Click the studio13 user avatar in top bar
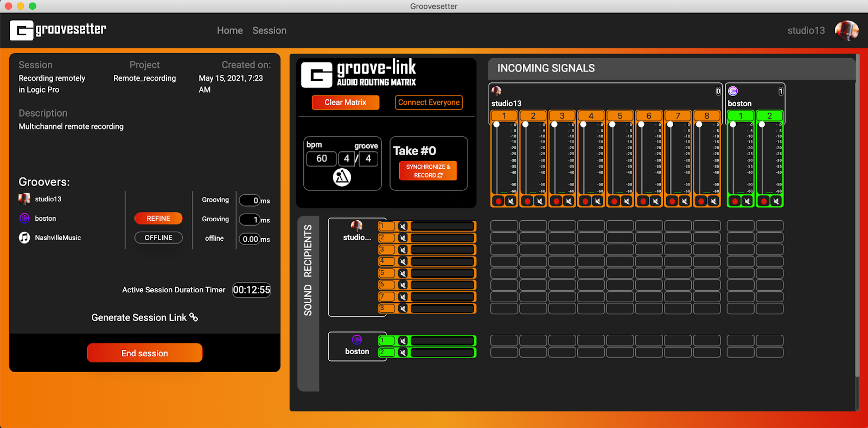The height and width of the screenshot is (428, 868). click(x=846, y=31)
